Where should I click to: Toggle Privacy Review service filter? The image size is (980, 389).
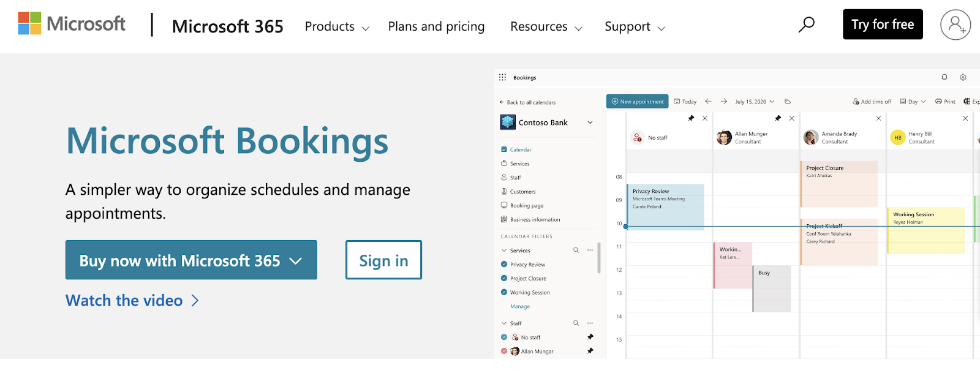pos(504,264)
